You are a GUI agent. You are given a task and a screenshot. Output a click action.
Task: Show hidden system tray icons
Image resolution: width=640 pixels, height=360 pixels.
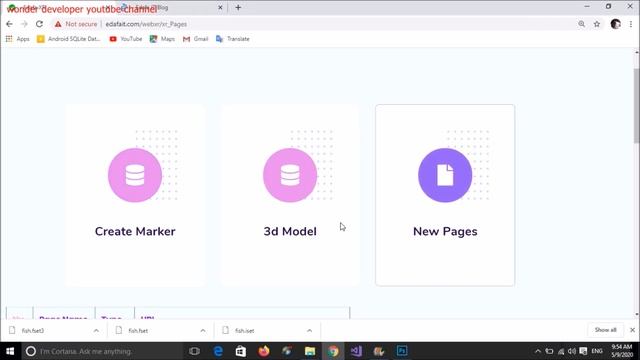pos(538,351)
